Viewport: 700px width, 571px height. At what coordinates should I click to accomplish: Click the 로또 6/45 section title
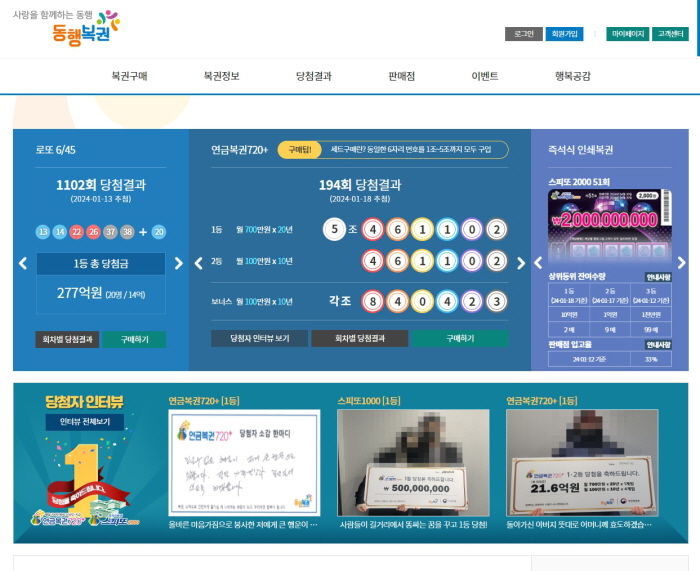(56, 150)
